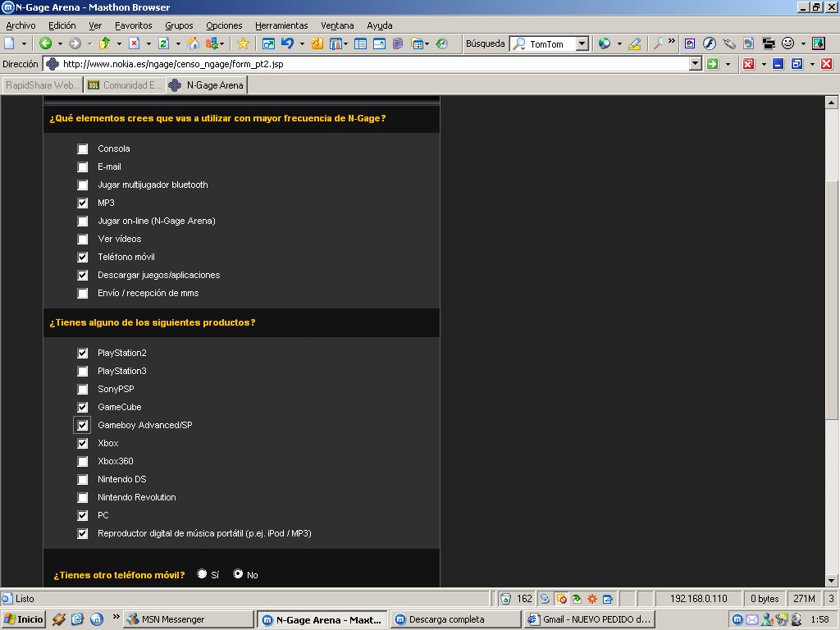Click the highlighter pen icon

click(634, 44)
